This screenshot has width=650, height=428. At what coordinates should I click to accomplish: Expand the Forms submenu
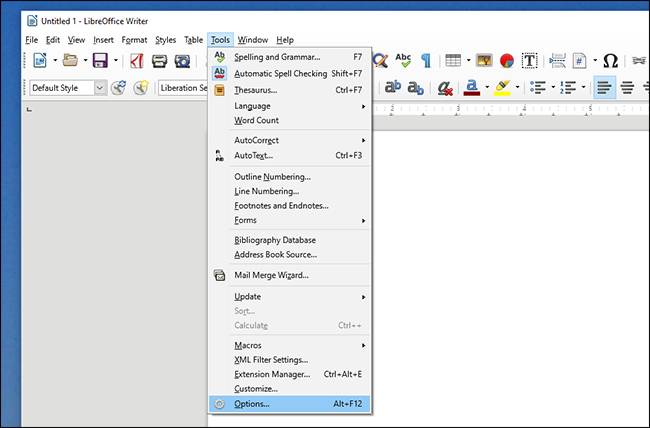tap(289, 220)
